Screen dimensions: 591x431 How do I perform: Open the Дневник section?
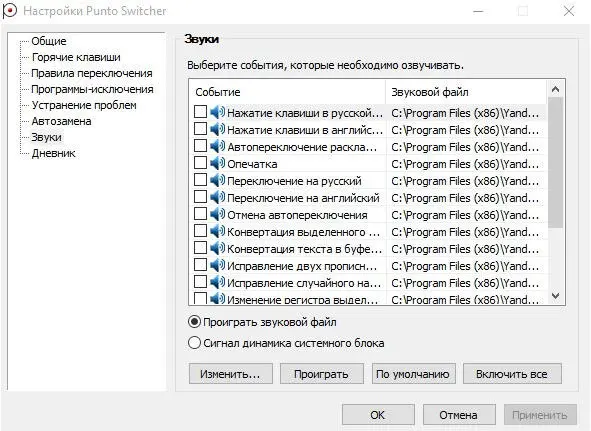[54, 153]
